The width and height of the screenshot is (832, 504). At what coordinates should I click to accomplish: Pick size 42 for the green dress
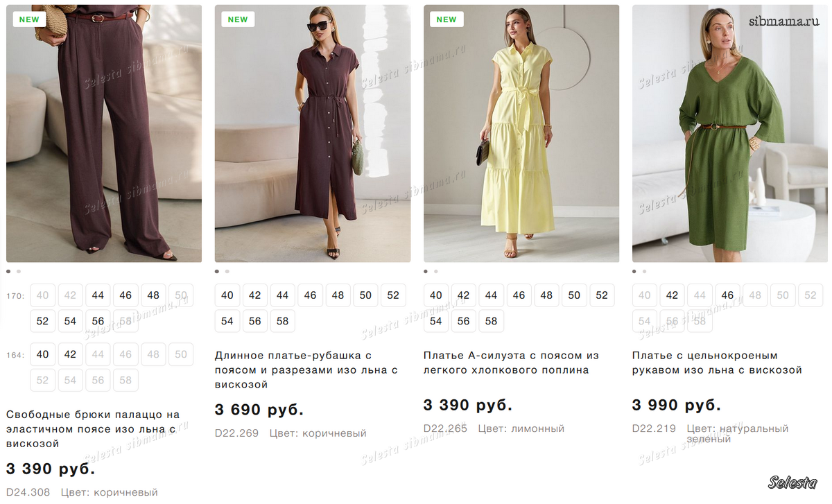672,295
